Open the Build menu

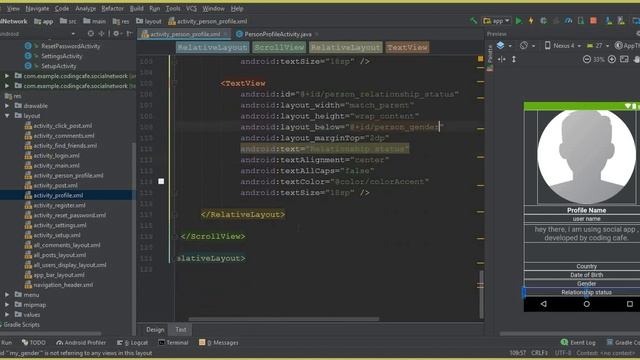coord(136,8)
